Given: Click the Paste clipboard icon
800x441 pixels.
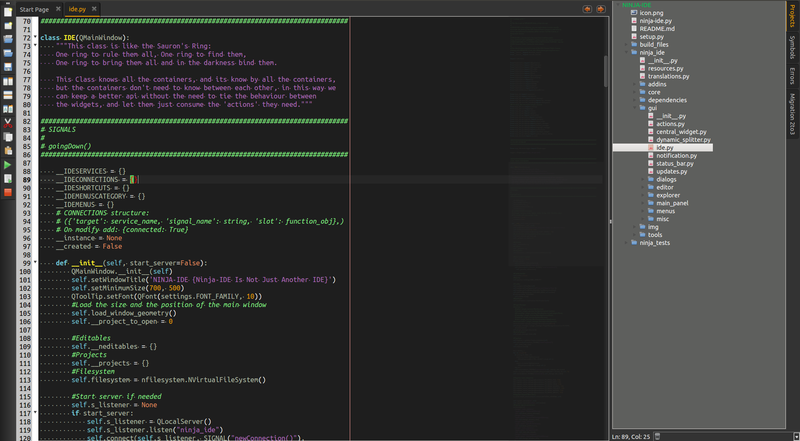Looking at the screenshot, I should [8, 149].
